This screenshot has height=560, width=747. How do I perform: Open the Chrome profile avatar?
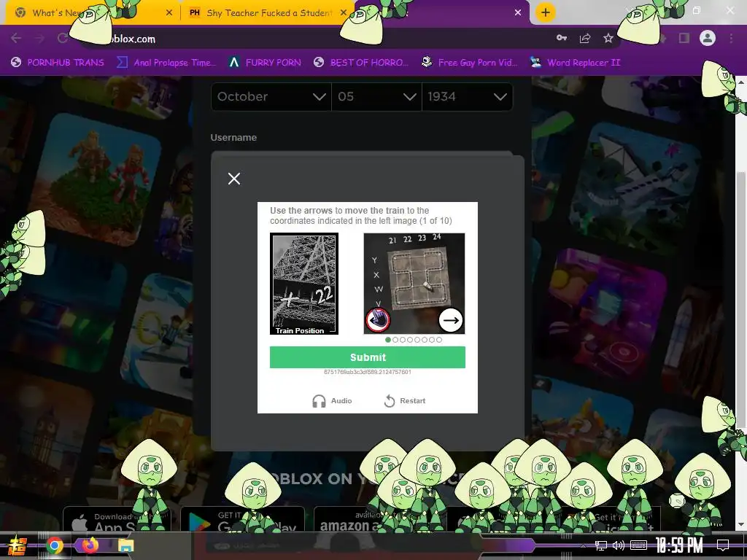[708, 38]
